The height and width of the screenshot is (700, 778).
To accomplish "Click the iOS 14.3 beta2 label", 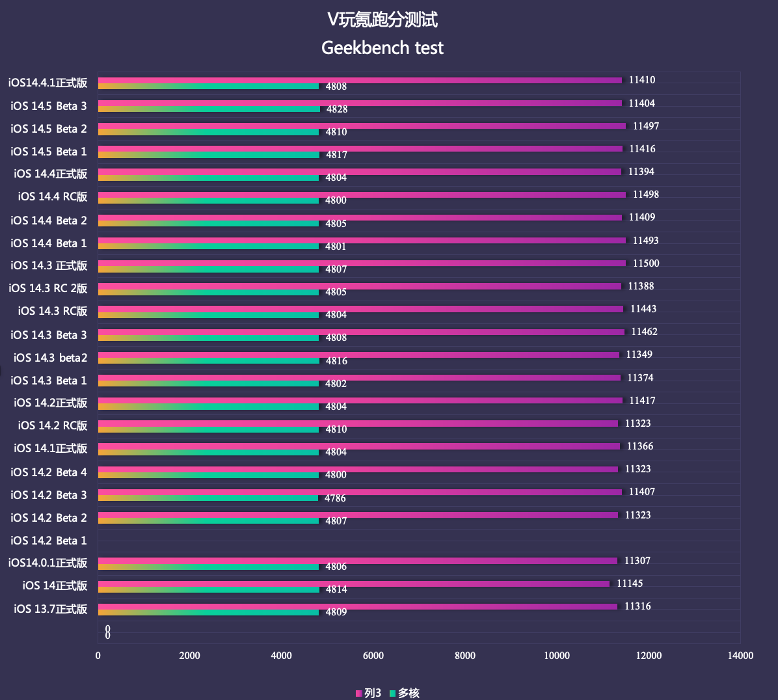I will (51, 358).
